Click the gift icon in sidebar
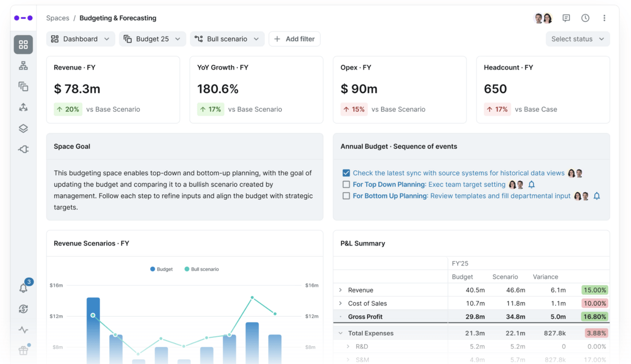Screen dimensions: 631x364 (x=23, y=350)
